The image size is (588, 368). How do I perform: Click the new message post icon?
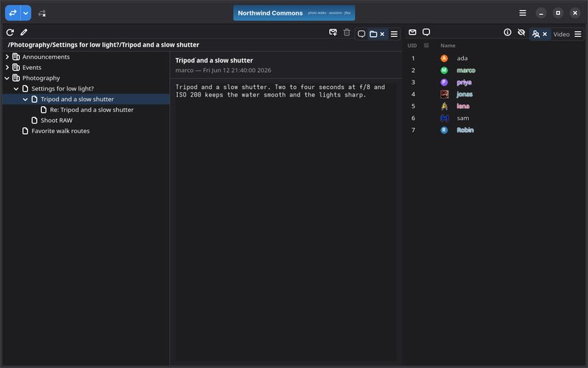(333, 32)
